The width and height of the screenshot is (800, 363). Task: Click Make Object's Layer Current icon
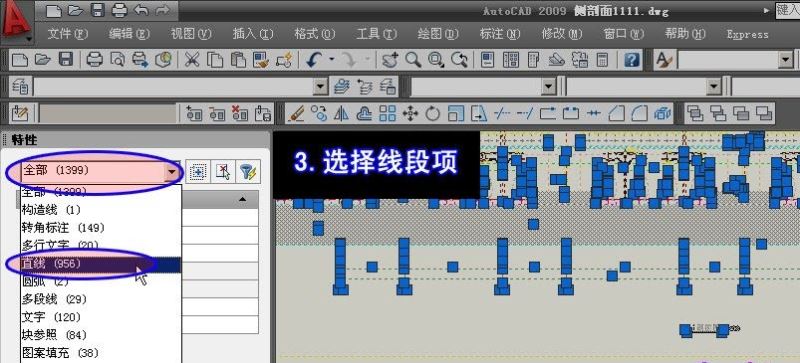click(342, 86)
